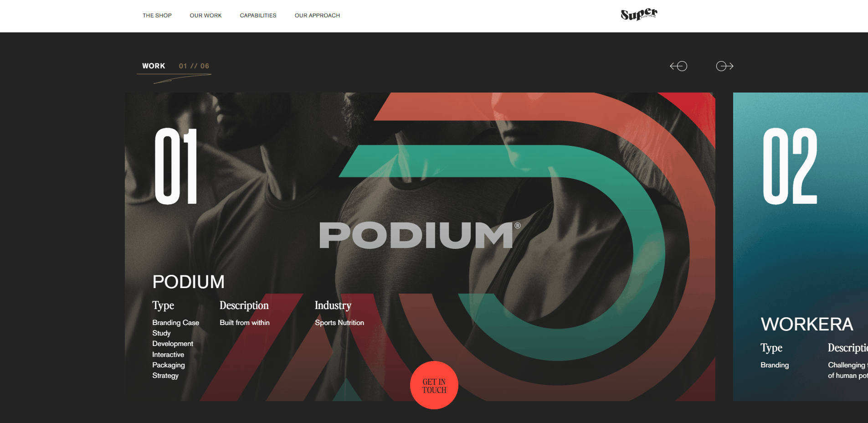Click Sports Nutrition industry text

(339, 323)
